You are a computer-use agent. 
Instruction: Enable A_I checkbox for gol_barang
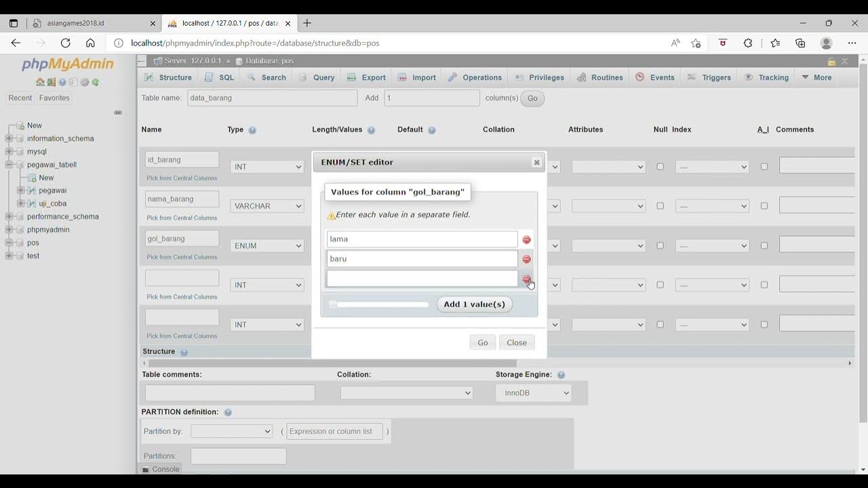(764, 245)
